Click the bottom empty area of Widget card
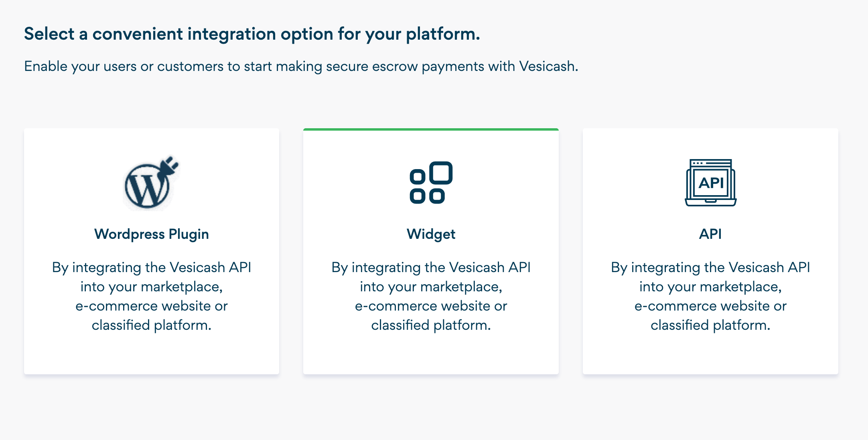Screen dimensions: 868x440 pyautogui.click(x=431, y=355)
